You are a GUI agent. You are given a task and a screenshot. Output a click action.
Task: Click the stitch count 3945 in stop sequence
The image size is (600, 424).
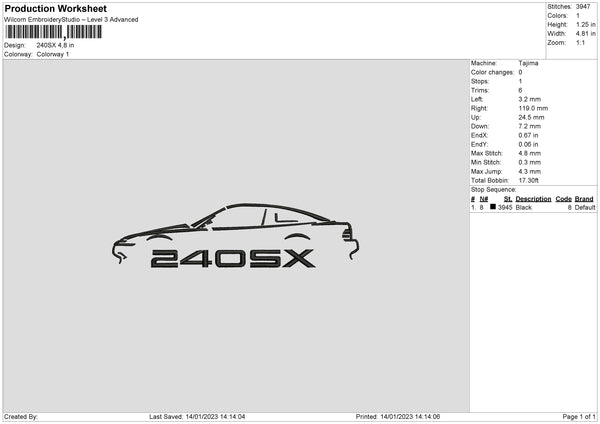point(505,207)
